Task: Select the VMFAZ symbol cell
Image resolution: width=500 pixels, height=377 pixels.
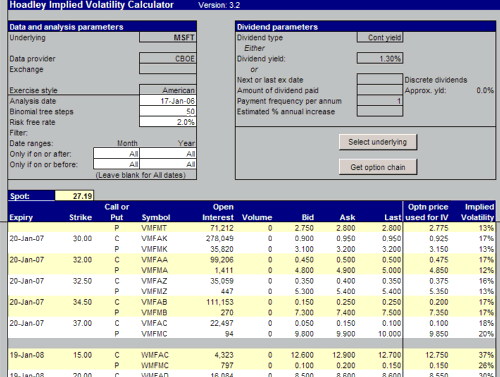Action: click(x=154, y=281)
